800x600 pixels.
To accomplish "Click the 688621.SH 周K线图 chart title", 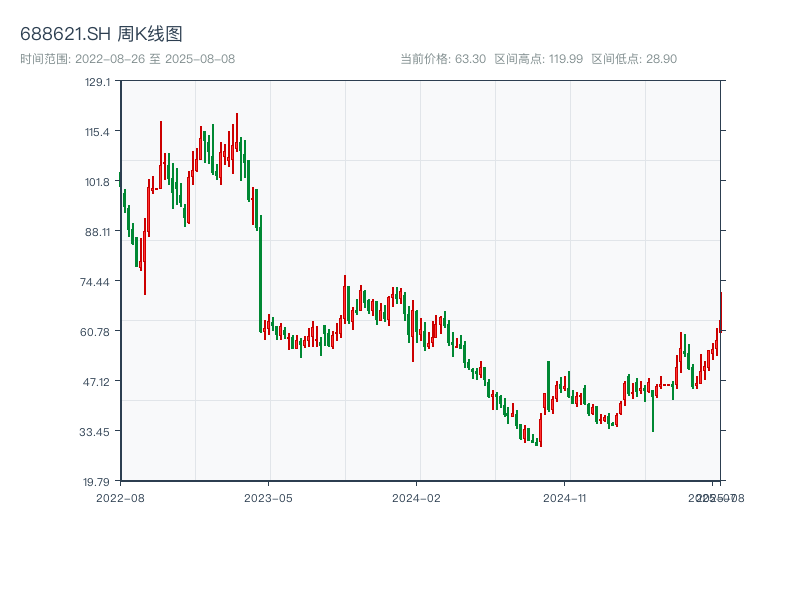I will (x=101, y=35).
